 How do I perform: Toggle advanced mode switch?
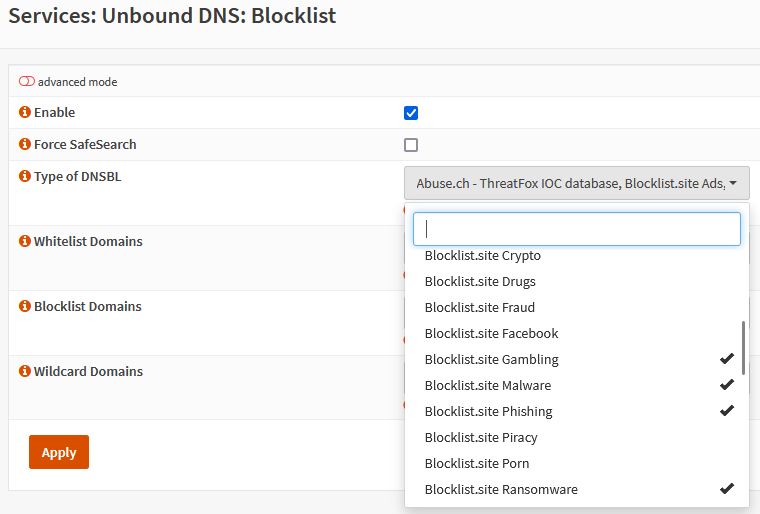pyautogui.click(x=27, y=82)
